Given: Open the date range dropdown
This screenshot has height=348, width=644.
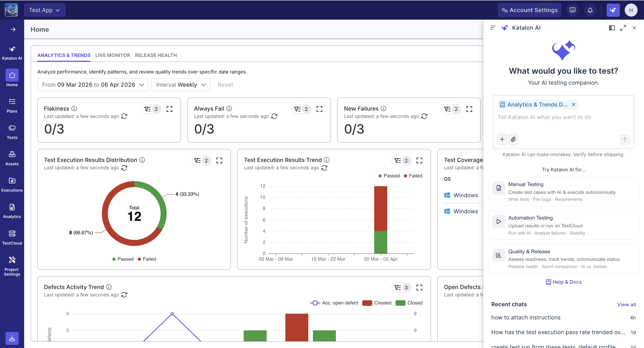Looking at the screenshot, I should [93, 85].
